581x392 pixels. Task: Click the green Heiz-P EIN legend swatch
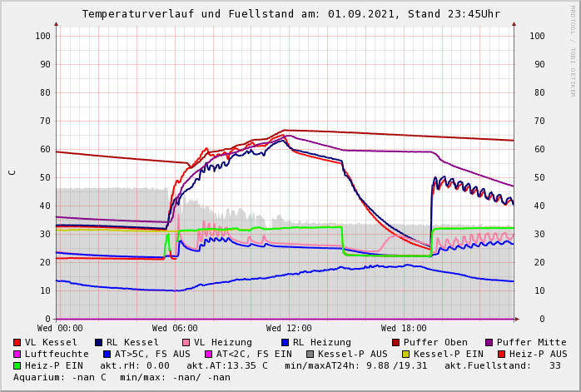[x=17, y=365]
